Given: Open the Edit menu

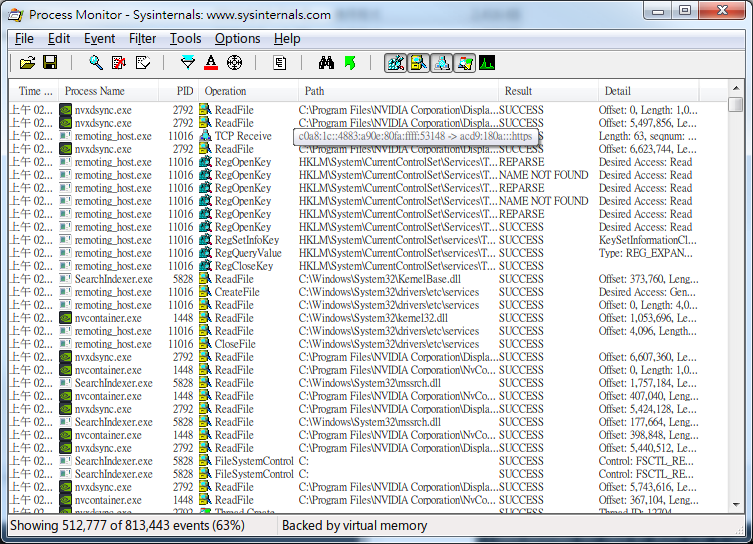Looking at the screenshot, I should 59,38.
